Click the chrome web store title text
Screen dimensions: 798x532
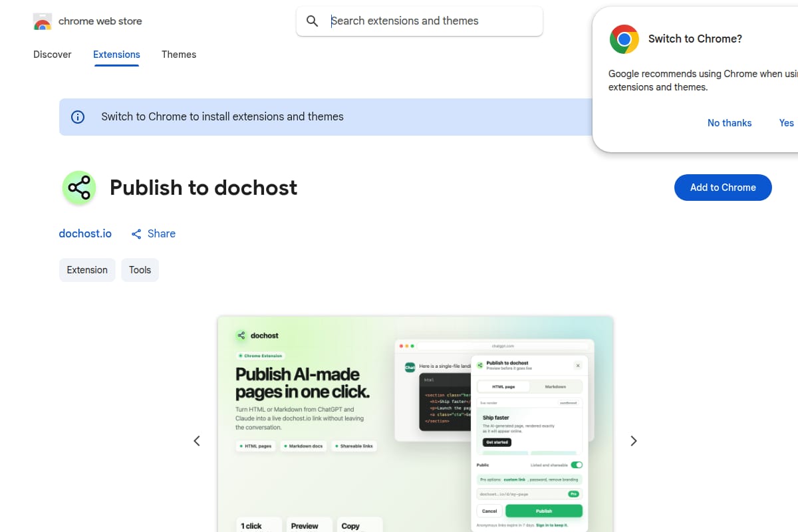100,21
